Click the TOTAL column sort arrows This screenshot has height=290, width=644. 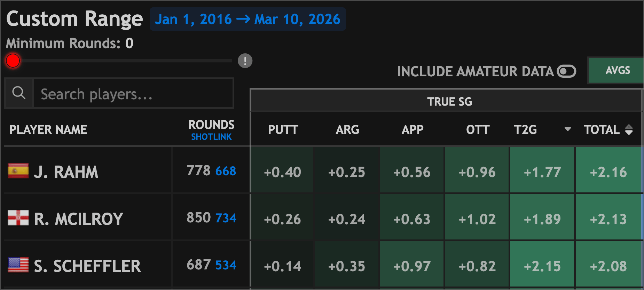629,130
